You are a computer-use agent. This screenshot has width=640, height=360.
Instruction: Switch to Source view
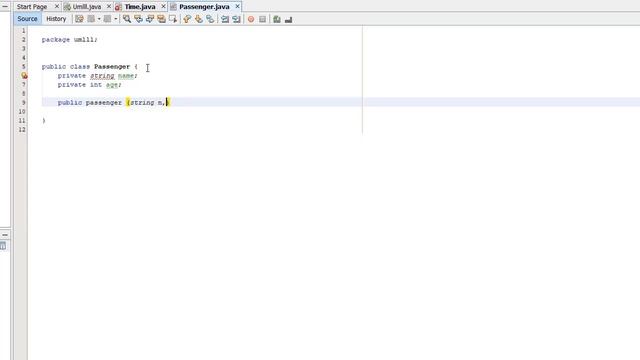point(27,19)
